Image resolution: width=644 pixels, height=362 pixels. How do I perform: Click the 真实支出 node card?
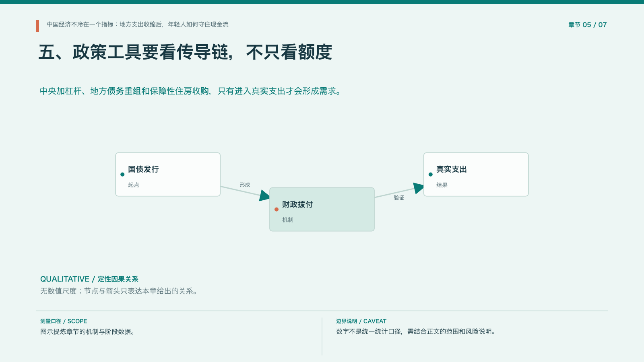click(x=476, y=175)
